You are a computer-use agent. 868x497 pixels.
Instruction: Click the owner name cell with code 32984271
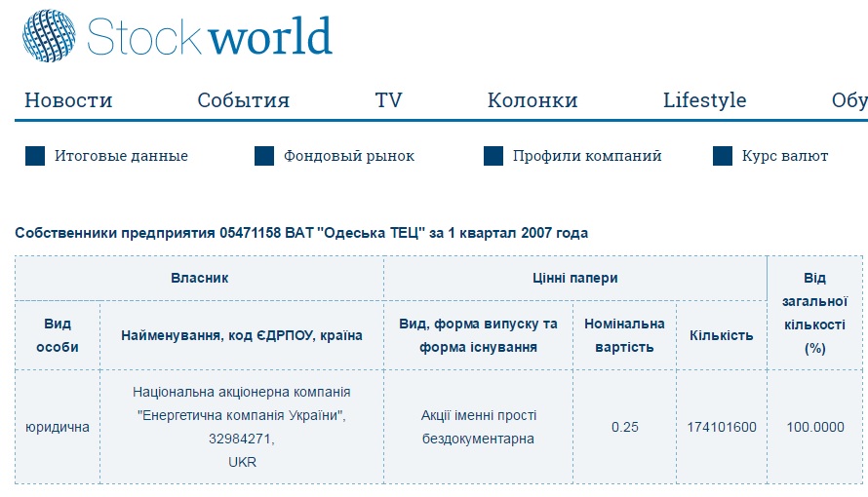pyautogui.click(x=241, y=427)
